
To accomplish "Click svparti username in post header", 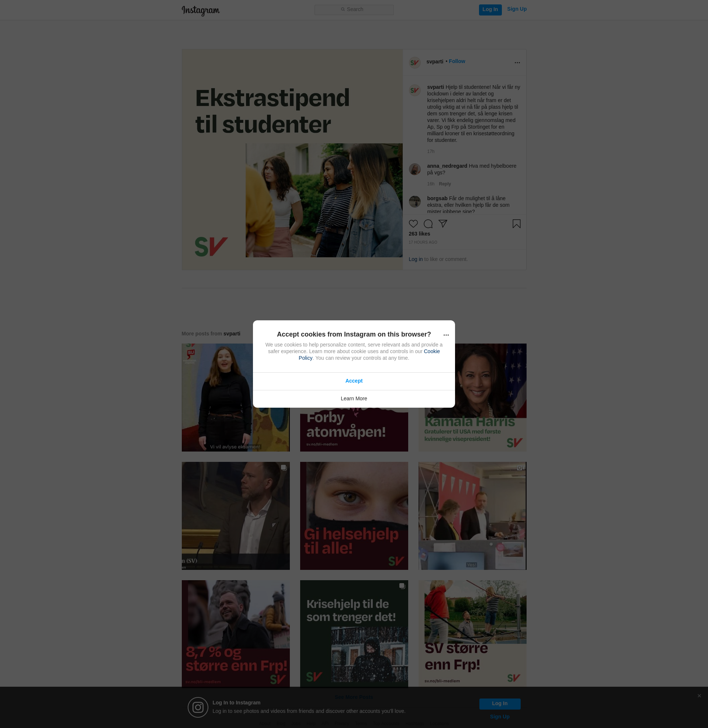I will 434,62.
